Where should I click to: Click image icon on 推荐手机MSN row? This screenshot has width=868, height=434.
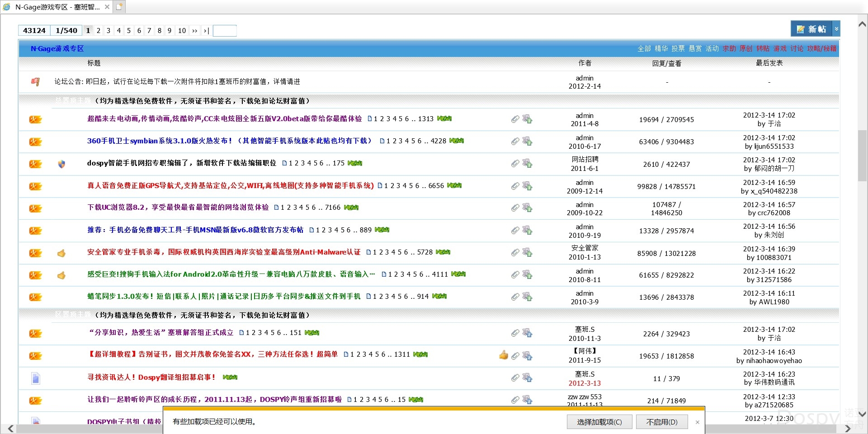pyautogui.click(x=527, y=230)
